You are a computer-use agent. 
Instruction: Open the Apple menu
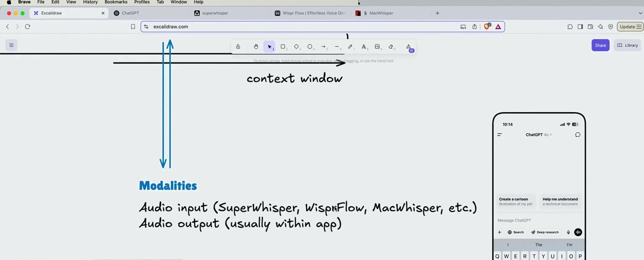(x=9, y=2)
